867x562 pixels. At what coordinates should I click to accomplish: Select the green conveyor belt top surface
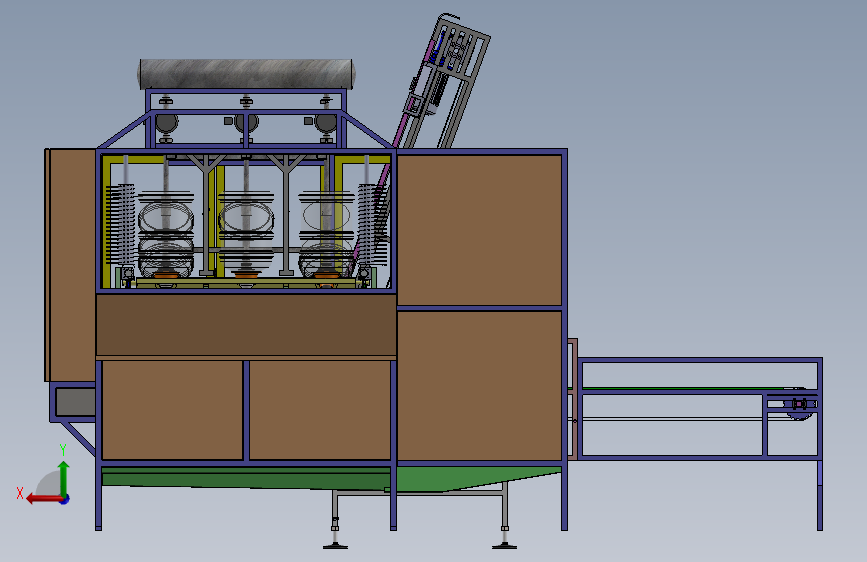pos(686,388)
